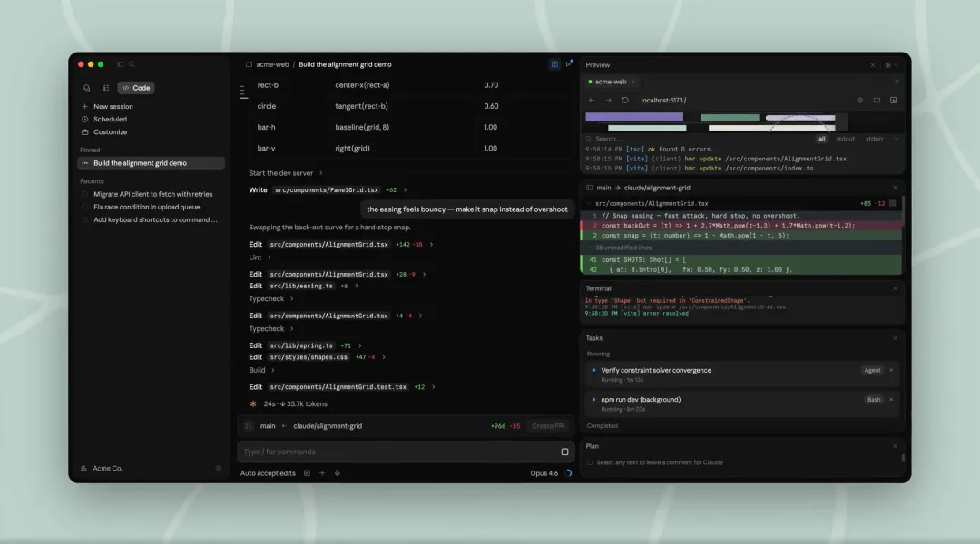This screenshot has width=980, height=544.
Task: Dismiss the npm run dev background task
Action: point(891,400)
